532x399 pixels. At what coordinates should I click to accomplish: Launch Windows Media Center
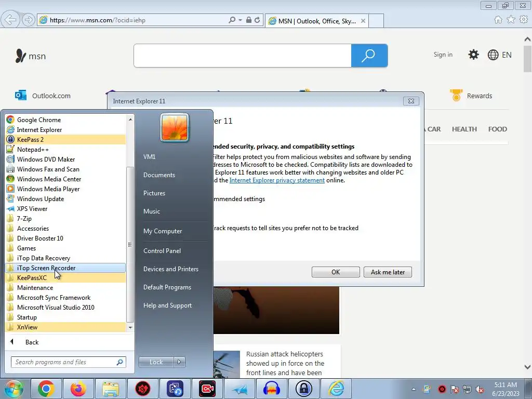point(65,179)
